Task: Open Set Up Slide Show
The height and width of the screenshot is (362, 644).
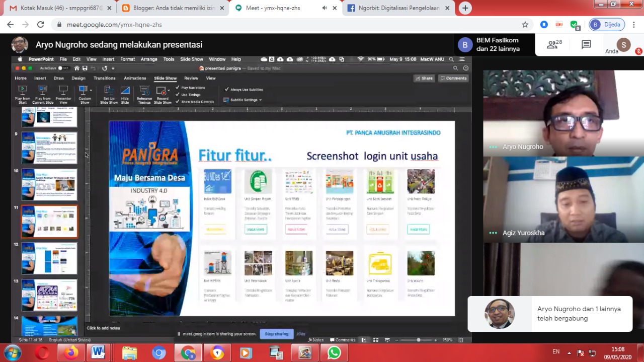Action: click(x=109, y=91)
